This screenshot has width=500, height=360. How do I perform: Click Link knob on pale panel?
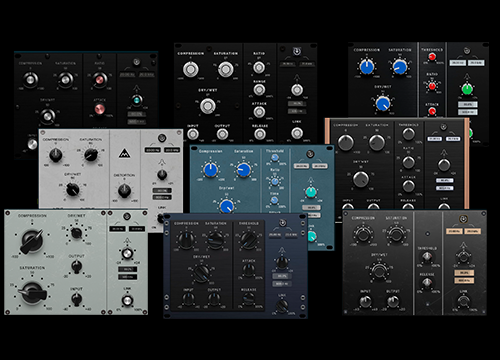pos(127,300)
